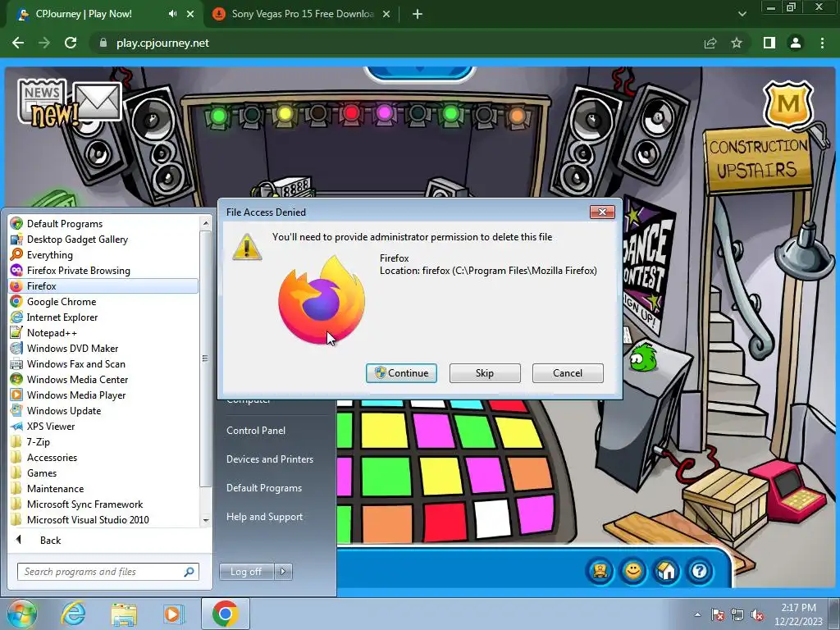Expand Microsoft Visual Studio 2010 folder
This screenshot has width=840, height=630.
tap(88, 519)
